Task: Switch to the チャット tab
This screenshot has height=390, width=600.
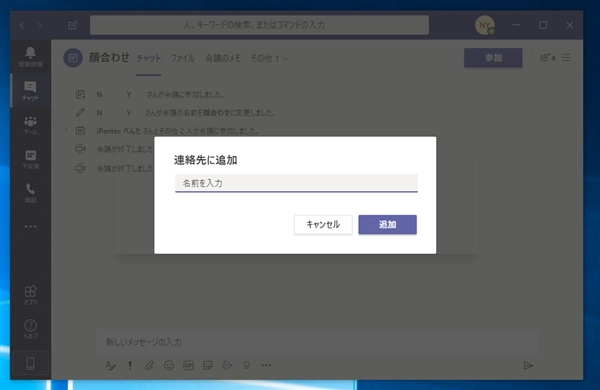Action: coord(148,58)
